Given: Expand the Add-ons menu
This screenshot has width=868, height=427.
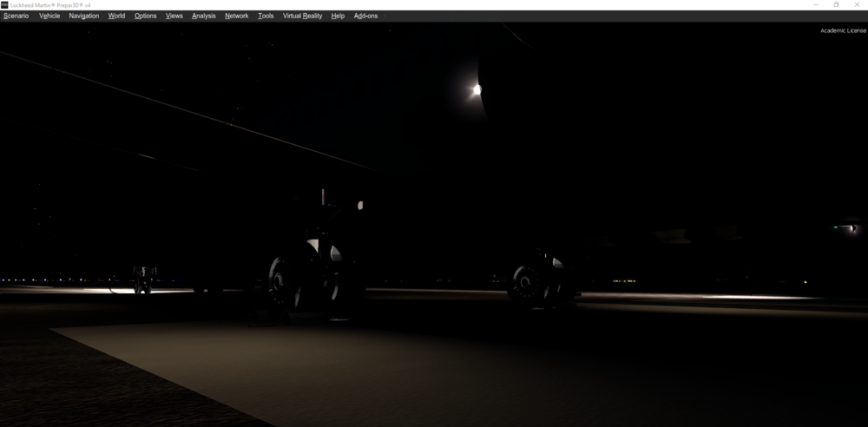Looking at the screenshot, I should click(x=365, y=16).
